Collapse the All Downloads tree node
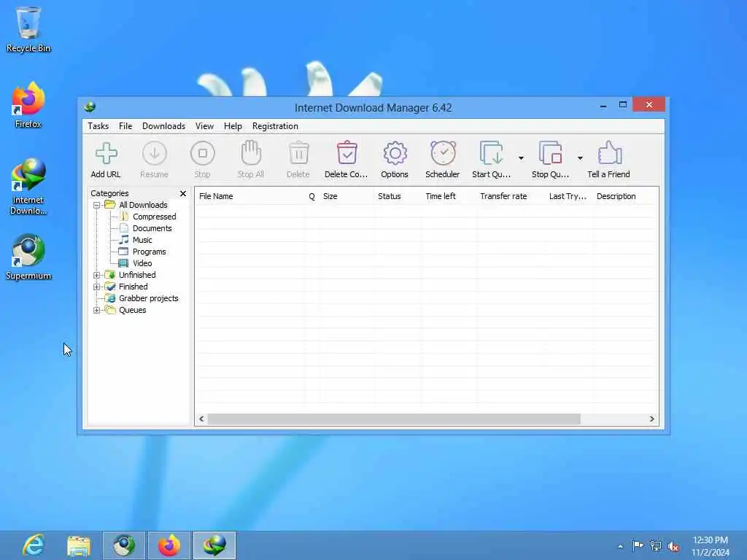 click(97, 205)
